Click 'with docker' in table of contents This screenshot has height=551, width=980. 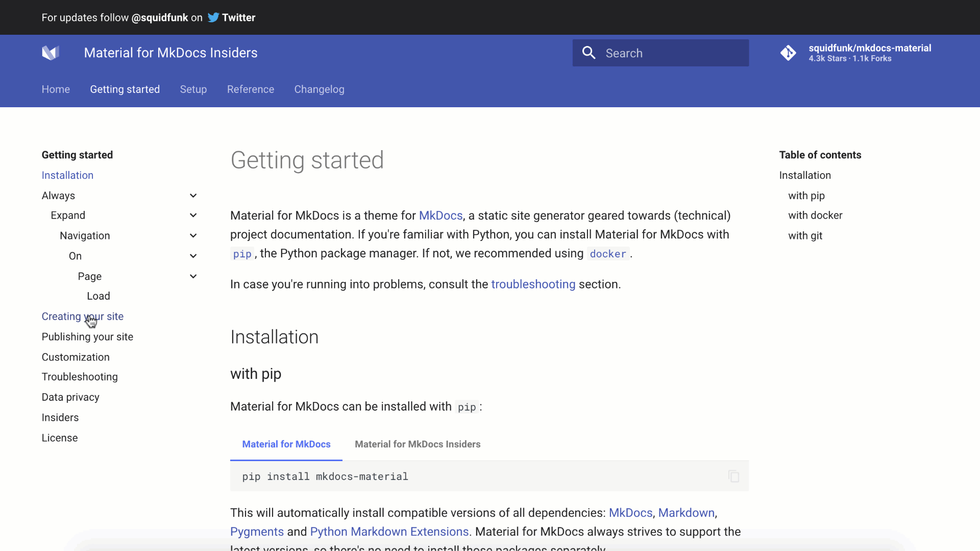(x=815, y=215)
